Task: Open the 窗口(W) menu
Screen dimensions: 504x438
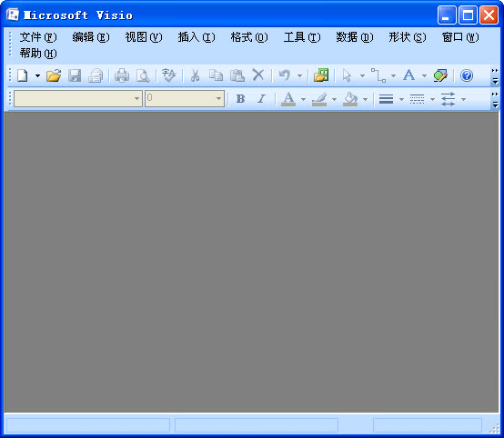Action: coord(460,37)
